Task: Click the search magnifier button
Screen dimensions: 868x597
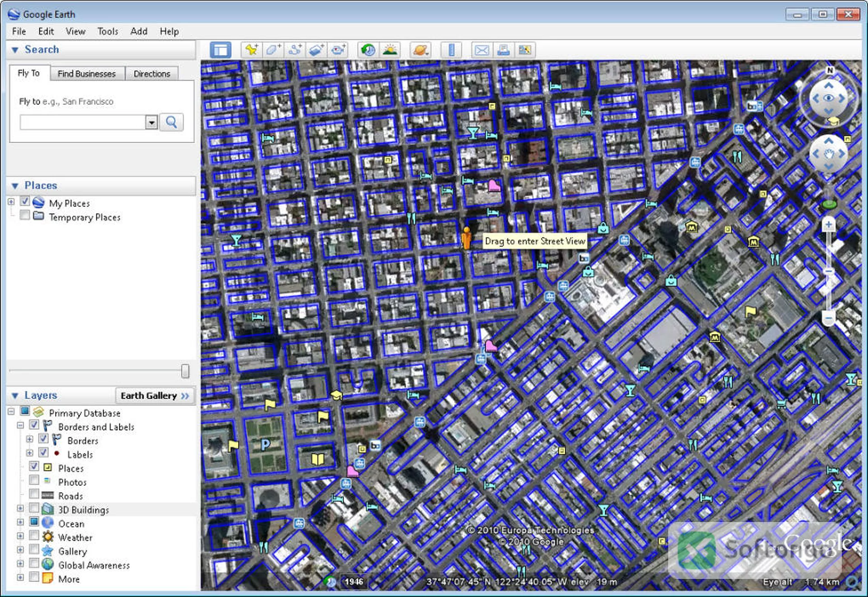Action: click(171, 122)
